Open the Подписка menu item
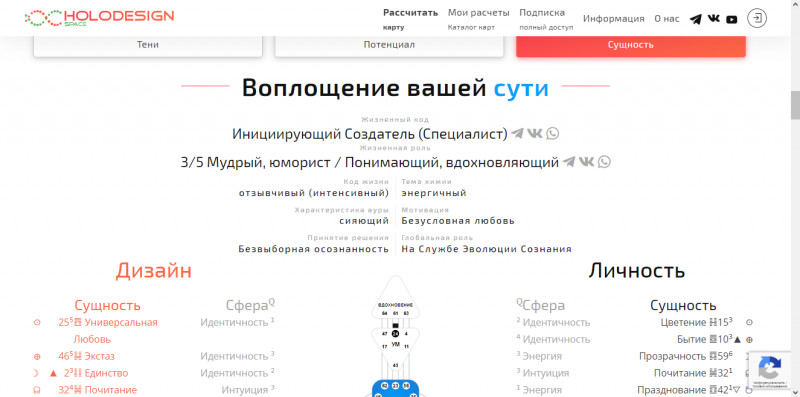Viewport: 800px width, 397px height. pyautogui.click(x=546, y=19)
